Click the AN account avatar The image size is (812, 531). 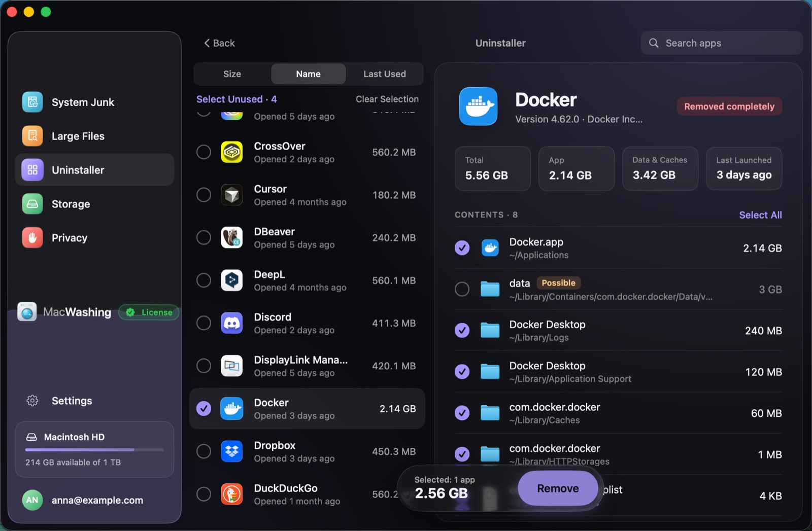(32, 500)
